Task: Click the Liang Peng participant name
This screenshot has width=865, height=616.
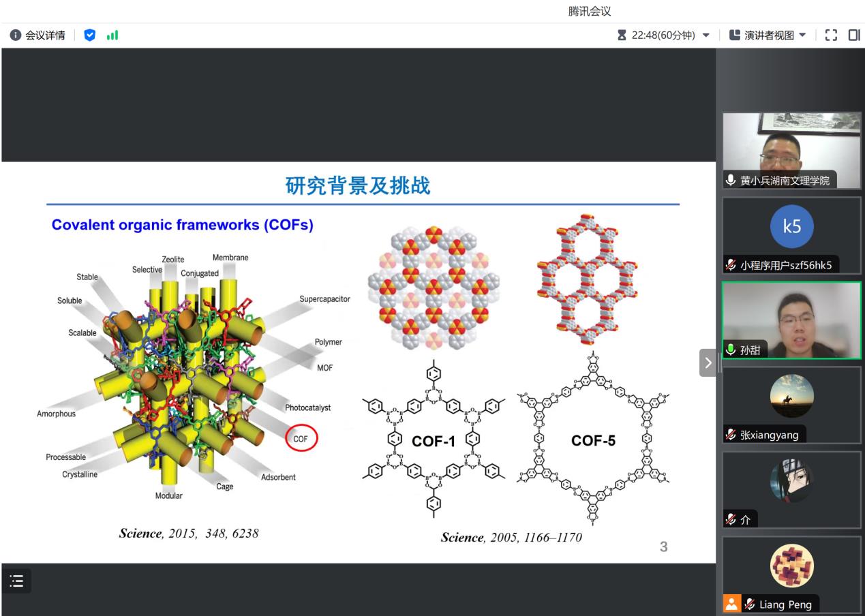Action: (785, 604)
